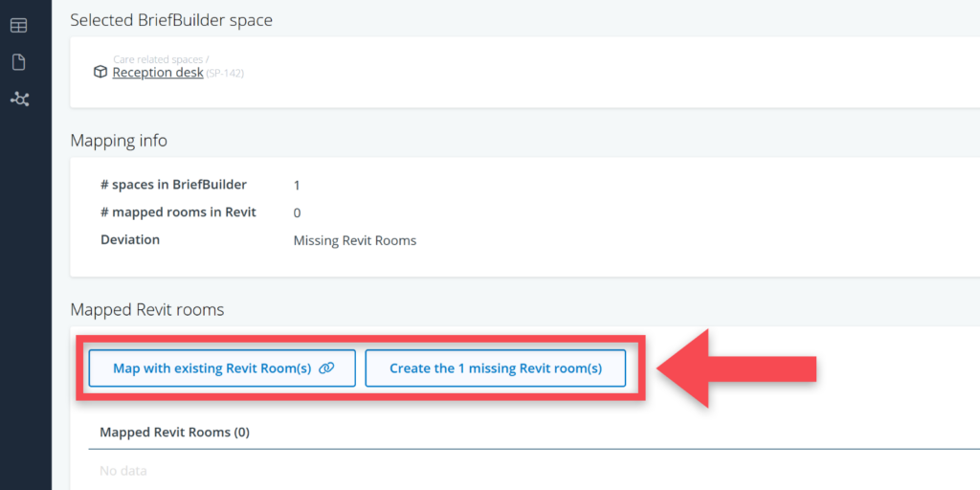The height and width of the screenshot is (490, 980).
Task: Click the BriefBuilder spaces count value 1
Action: (297, 185)
